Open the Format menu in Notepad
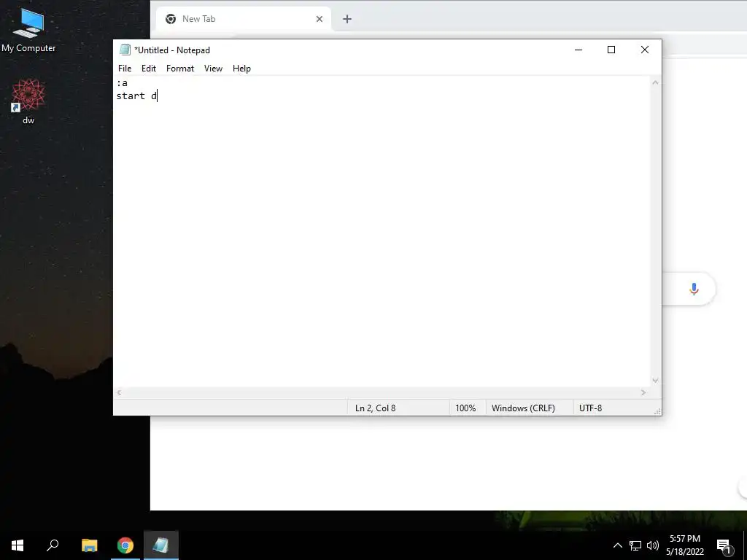Viewport: 747px width, 560px height. coord(180,69)
